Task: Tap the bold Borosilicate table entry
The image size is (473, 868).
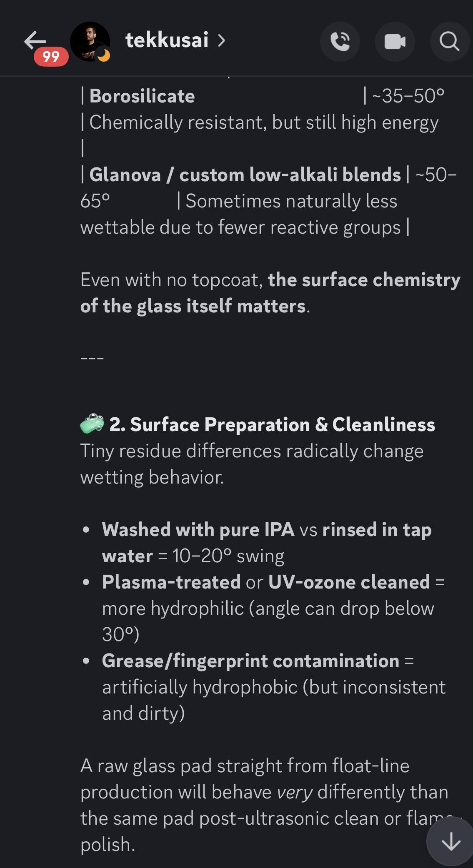Action: click(142, 96)
